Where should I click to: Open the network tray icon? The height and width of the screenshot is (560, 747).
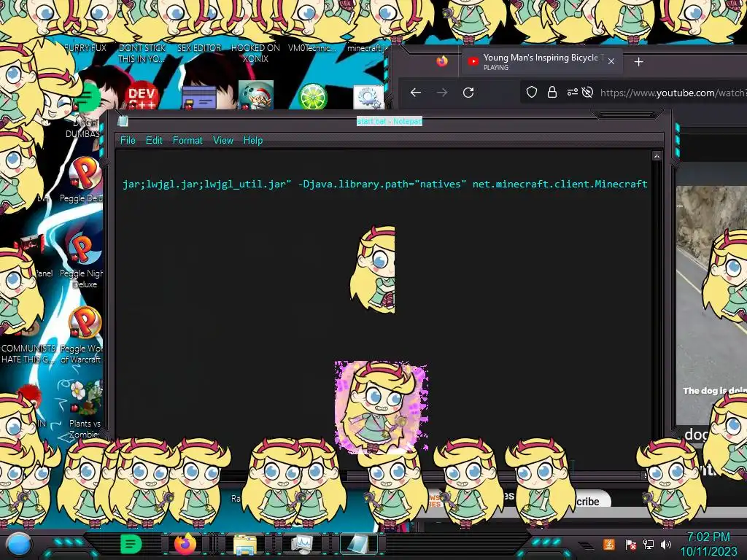[x=649, y=544]
